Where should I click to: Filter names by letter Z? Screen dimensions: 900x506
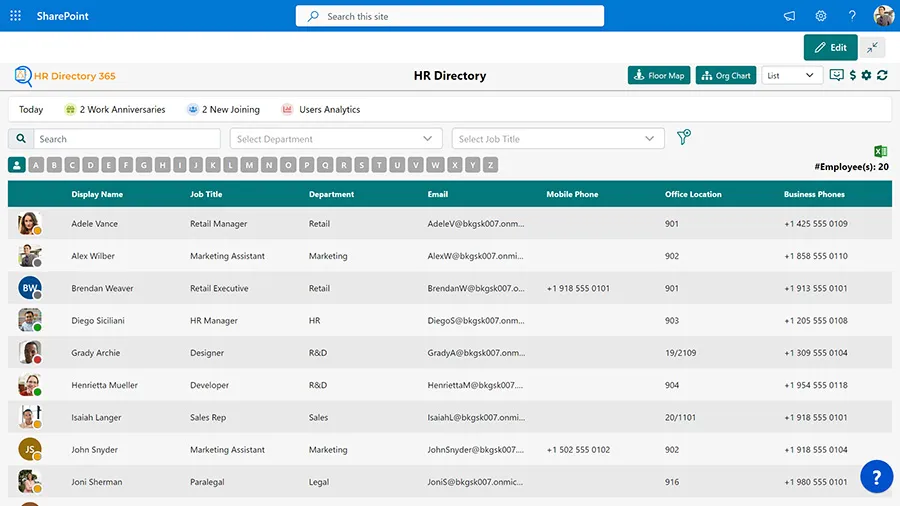click(490, 165)
